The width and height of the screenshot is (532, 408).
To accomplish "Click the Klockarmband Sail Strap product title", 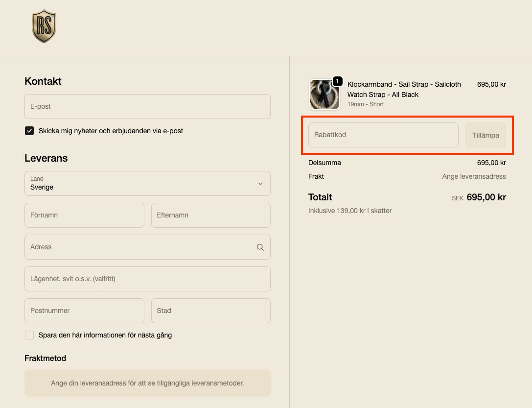I will pyautogui.click(x=404, y=89).
